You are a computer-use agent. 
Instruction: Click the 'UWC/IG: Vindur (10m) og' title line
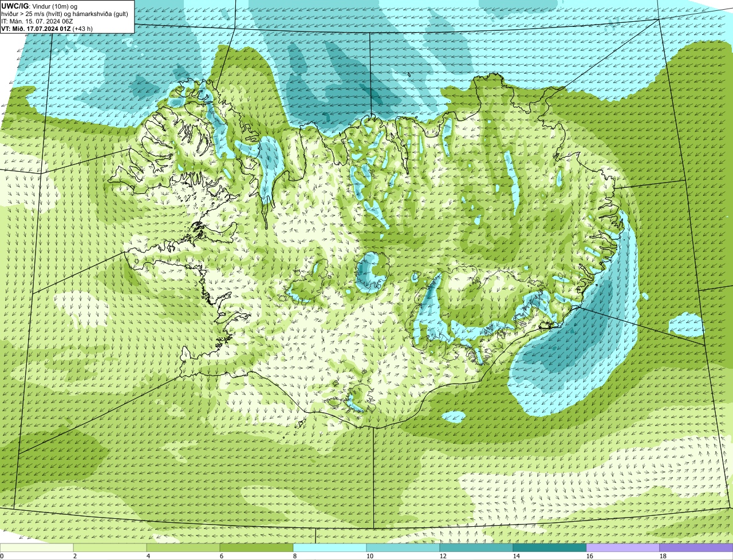pos(40,6)
